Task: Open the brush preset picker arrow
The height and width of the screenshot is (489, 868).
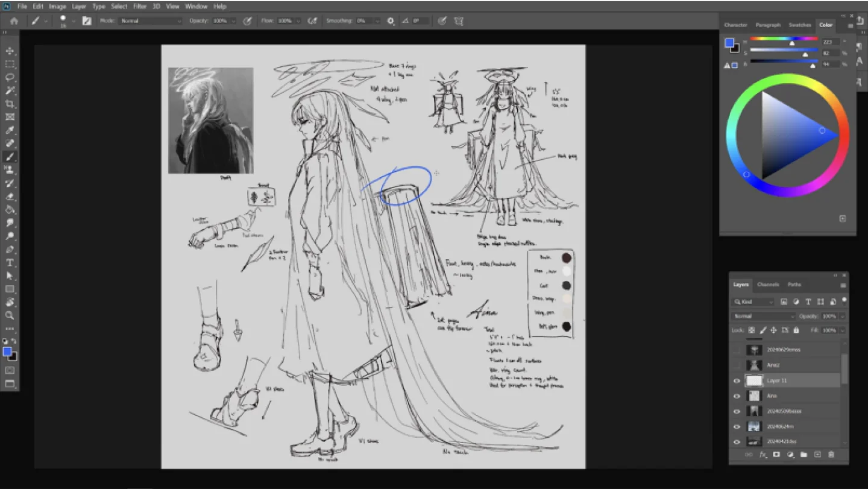Action: pyautogui.click(x=74, y=21)
